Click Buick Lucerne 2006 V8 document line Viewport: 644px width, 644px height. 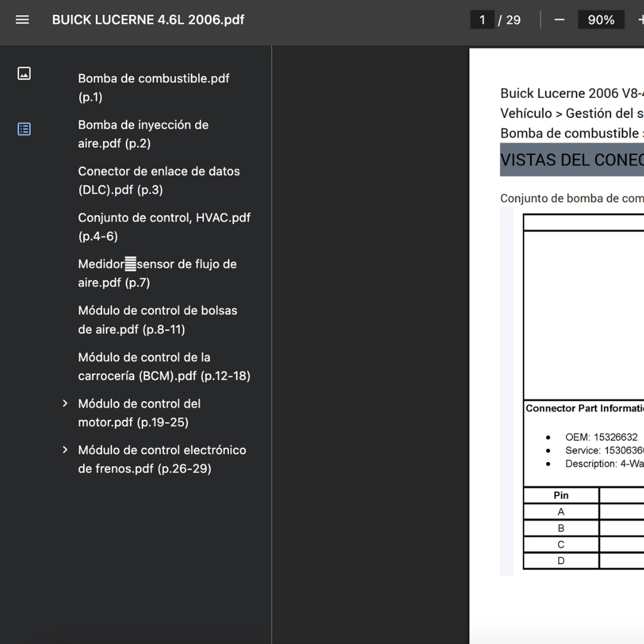572,93
